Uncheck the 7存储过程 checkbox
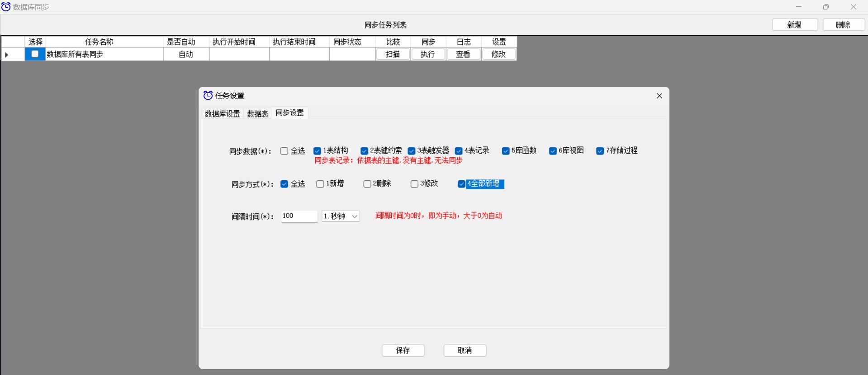The width and height of the screenshot is (868, 375). pyautogui.click(x=600, y=151)
